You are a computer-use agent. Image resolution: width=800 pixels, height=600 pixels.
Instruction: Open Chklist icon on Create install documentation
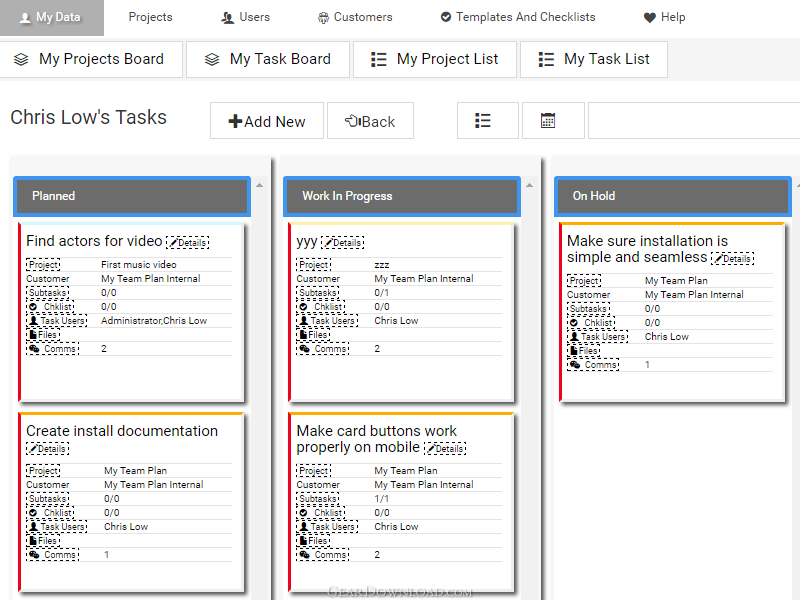click(33, 513)
